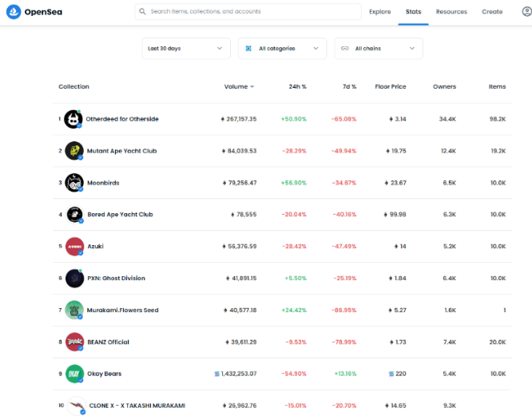Image resolution: width=532 pixels, height=416 pixels.
Task: Open Bored Ape Yacht Club link
Action: (x=120, y=215)
